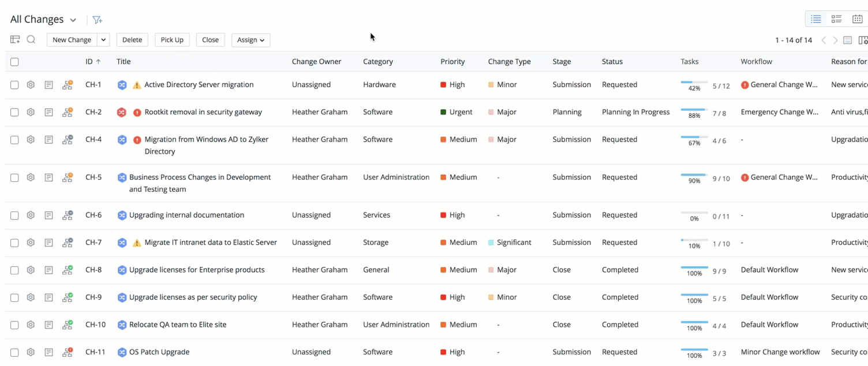The width and height of the screenshot is (868, 366).
Task: Open the add filter funnel icon
Action: point(98,20)
